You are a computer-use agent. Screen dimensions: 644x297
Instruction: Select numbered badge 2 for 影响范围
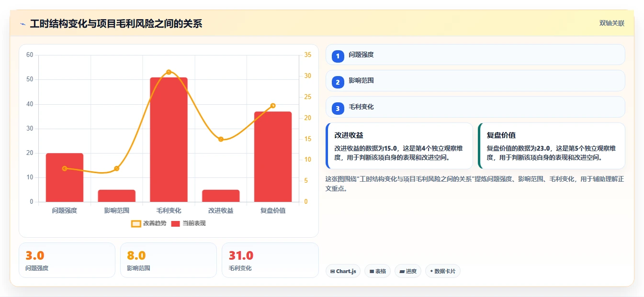point(338,82)
